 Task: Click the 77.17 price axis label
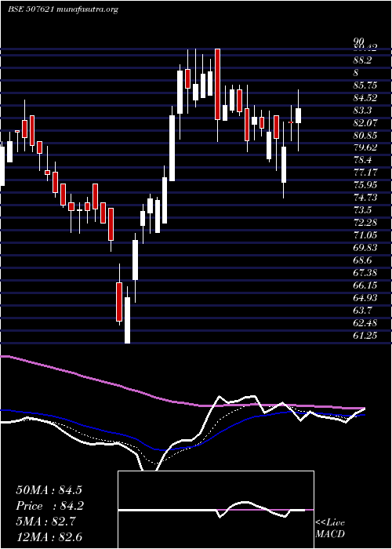coord(365,173)
